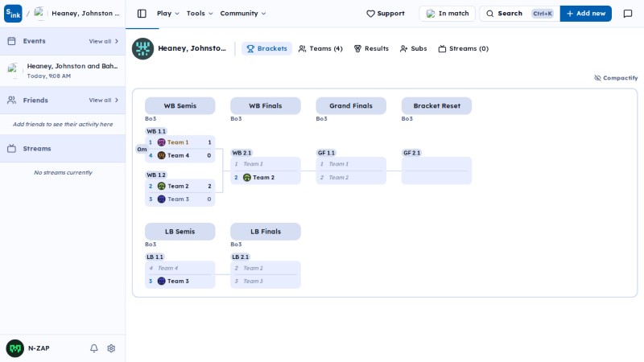This screenshot has height=362, width=644.
Task: Open the chat messages icon
Action: click(628, 14)
